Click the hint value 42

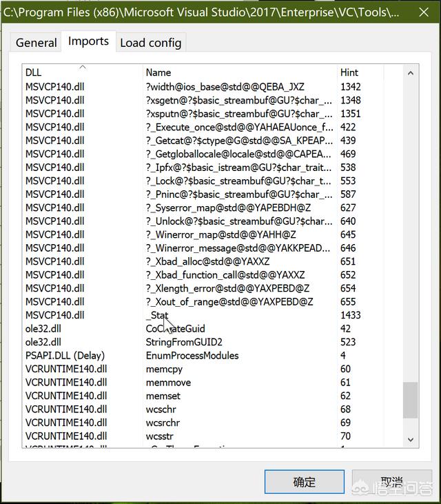pyautogui.click(x=345, y=329)
